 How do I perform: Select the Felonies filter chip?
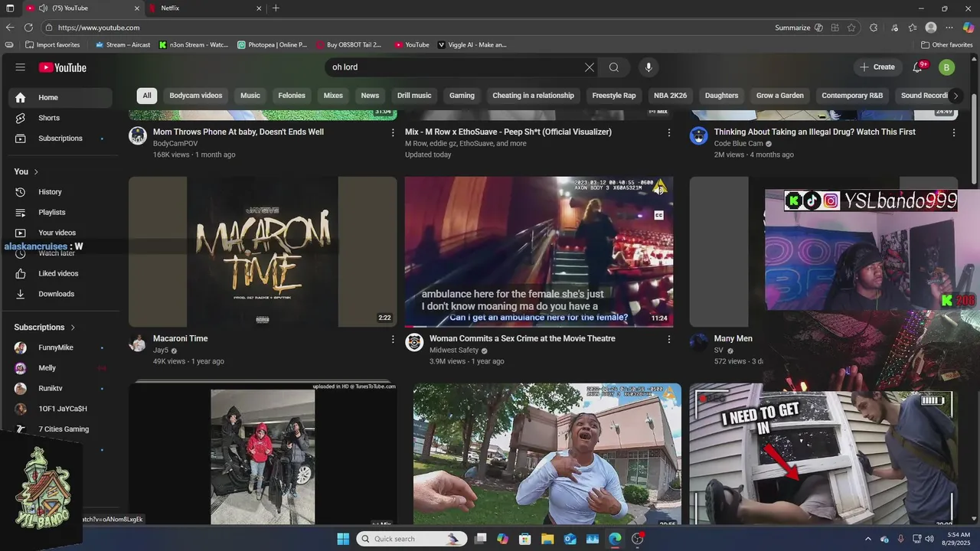pos(292,96)
